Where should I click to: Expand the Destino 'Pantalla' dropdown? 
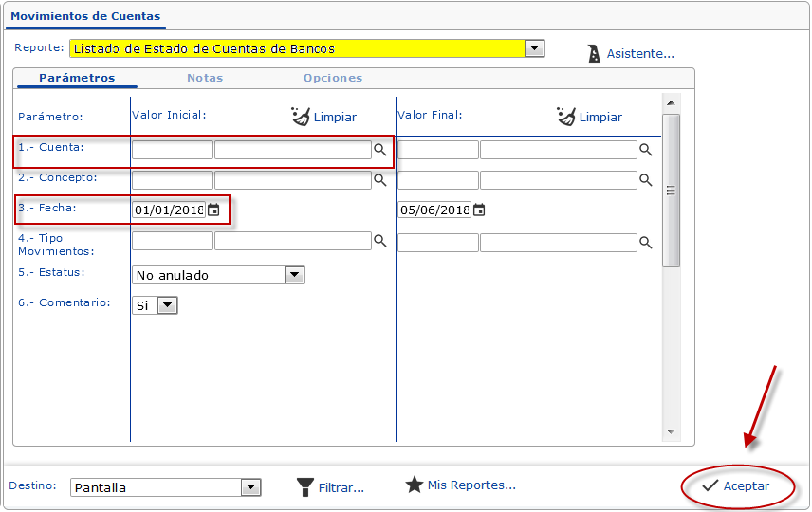250,487
